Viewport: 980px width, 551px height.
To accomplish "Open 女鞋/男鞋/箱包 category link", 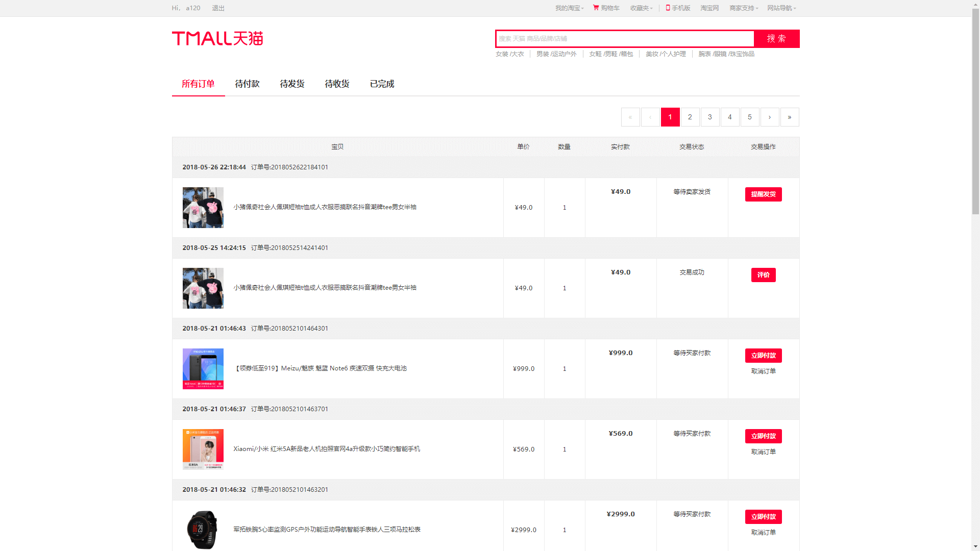I will click(611, 54).
